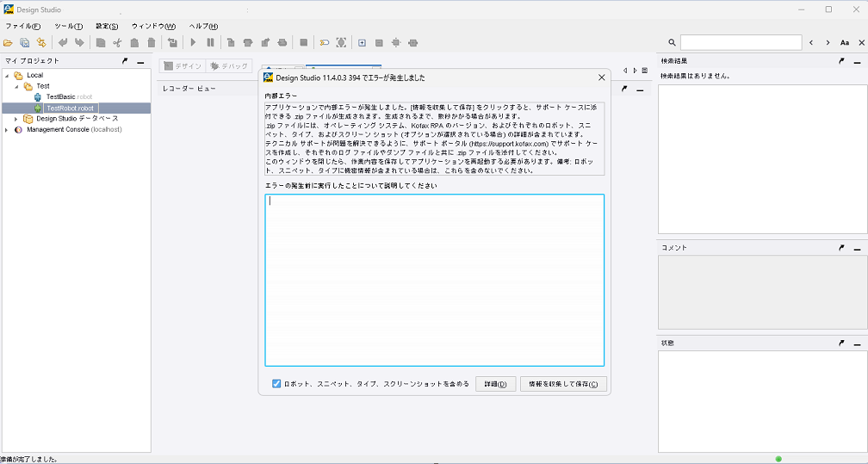Click the redo arrow toolbar icon
Image resolution: width=868 pixels, height=464 pixels.
[x=79, y=43]
